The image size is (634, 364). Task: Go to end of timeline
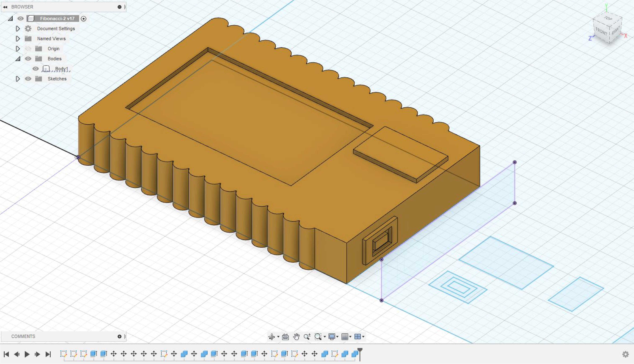(x=48, y=354)
